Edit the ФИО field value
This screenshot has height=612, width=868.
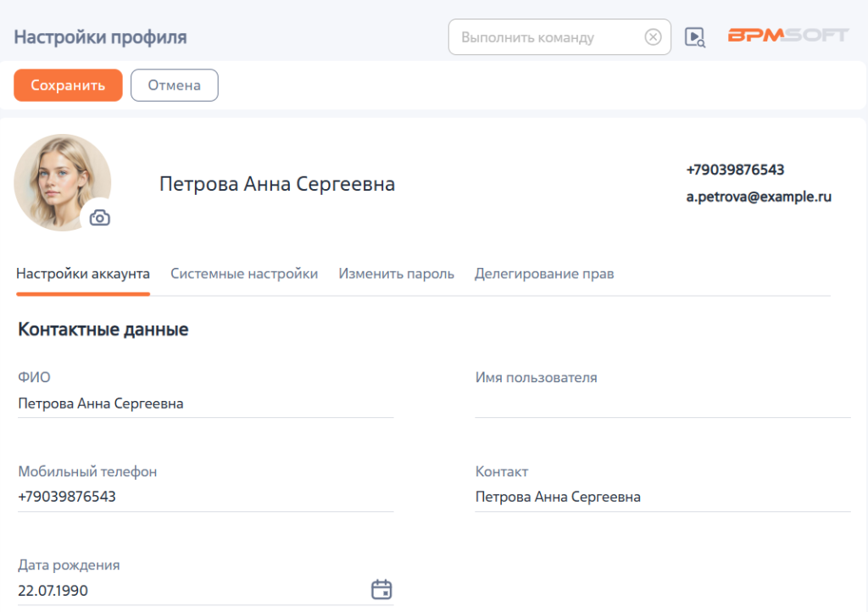[205, 403]
